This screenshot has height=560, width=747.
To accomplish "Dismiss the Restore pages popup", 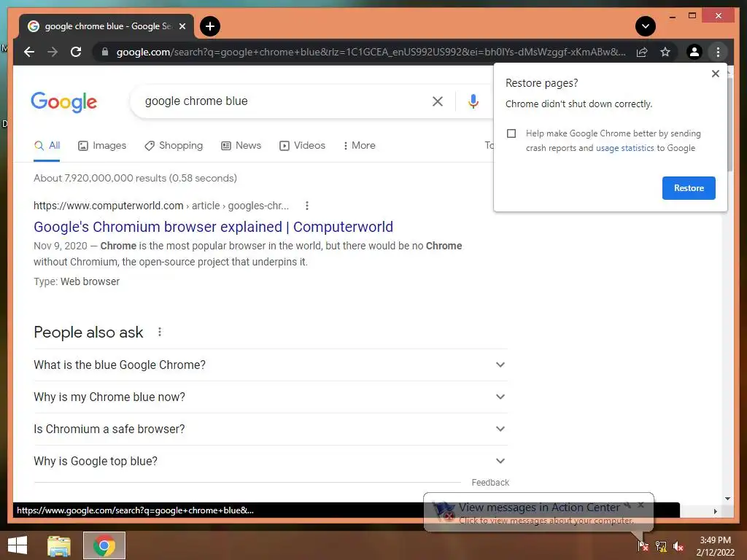I will (x=715, y=74).
